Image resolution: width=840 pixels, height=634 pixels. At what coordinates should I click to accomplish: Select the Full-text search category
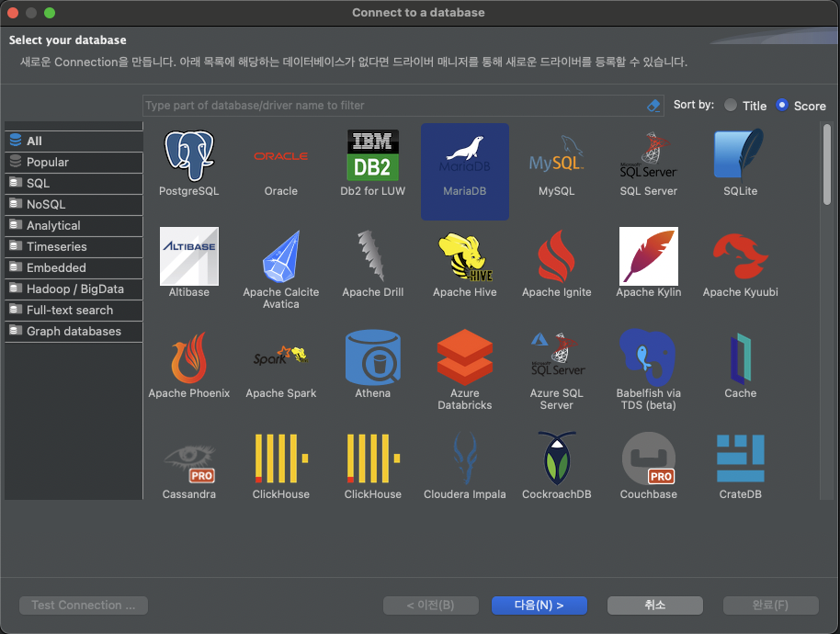click(74, 310)
